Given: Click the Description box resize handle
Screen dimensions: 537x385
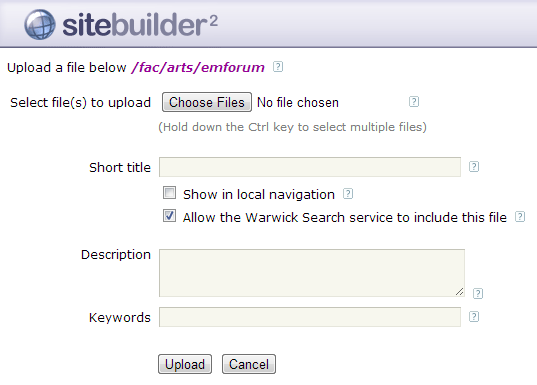Looking at the screenshot, I should (460, 292).
